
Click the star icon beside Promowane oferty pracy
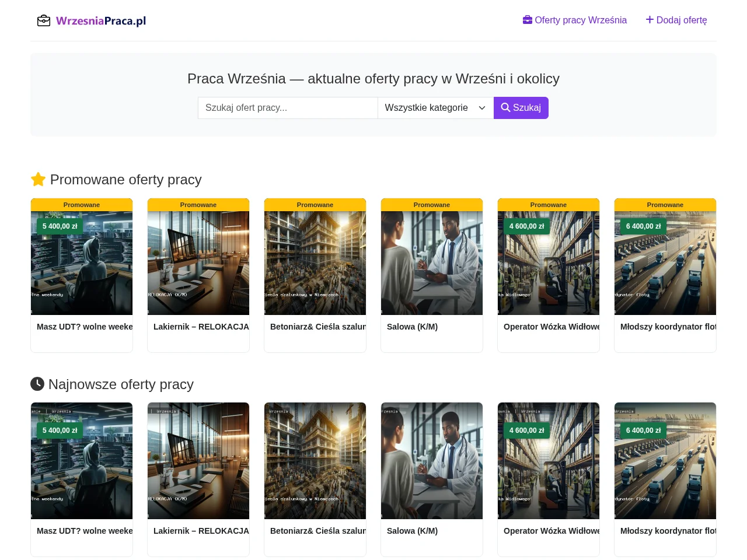pyautogui.click(x=38, y=180)
